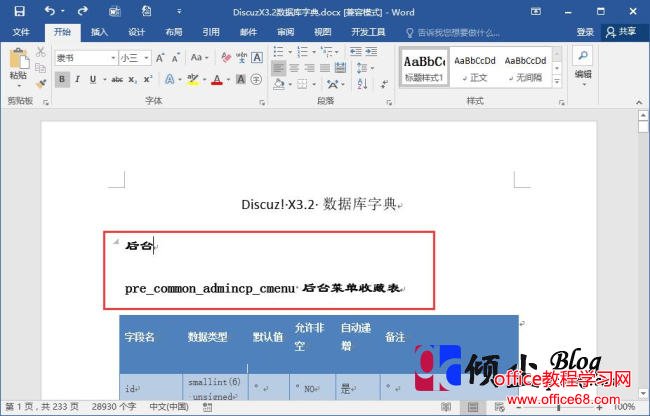Apply paragraph shading bucket
This screenshot has height=416, width=650.
[x=279, y=84]
